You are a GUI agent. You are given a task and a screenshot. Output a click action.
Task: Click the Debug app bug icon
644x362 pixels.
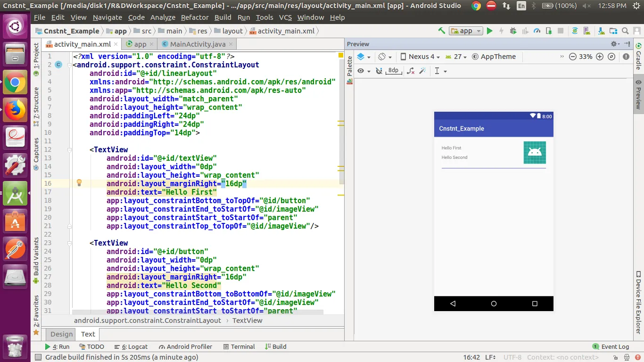click(513, 31)
